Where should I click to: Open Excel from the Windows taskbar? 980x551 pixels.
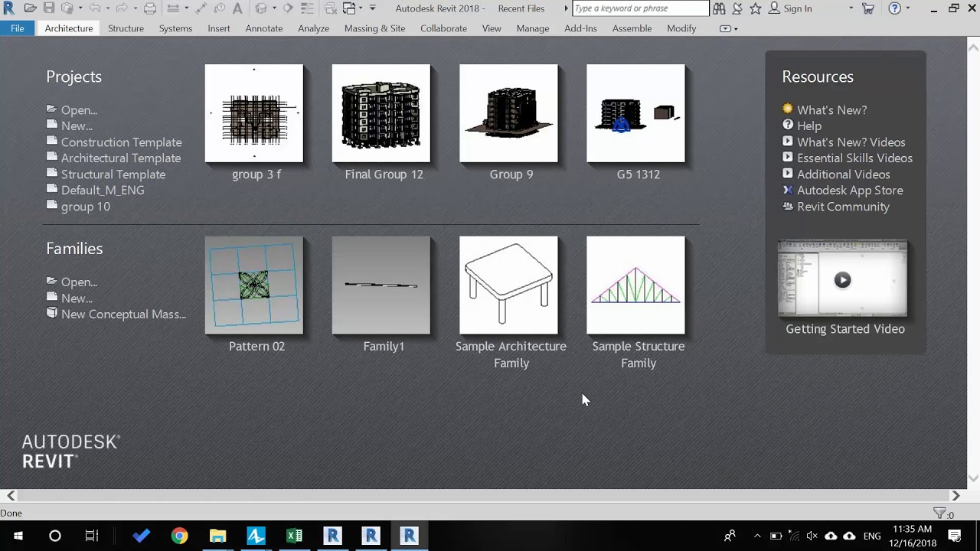[x=294, y=536]
